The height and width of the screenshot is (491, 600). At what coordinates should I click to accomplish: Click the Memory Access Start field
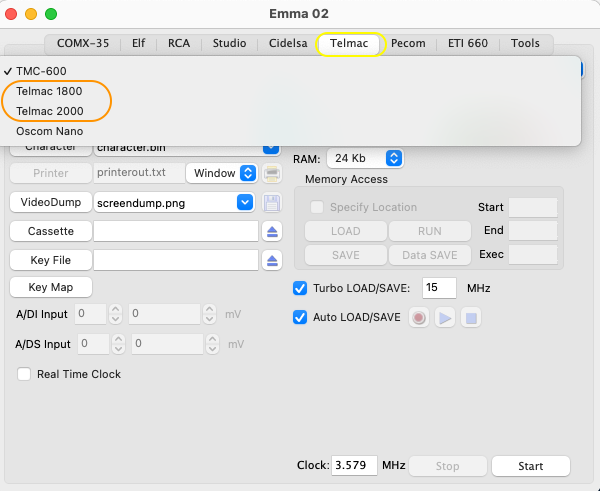point(533,207)
